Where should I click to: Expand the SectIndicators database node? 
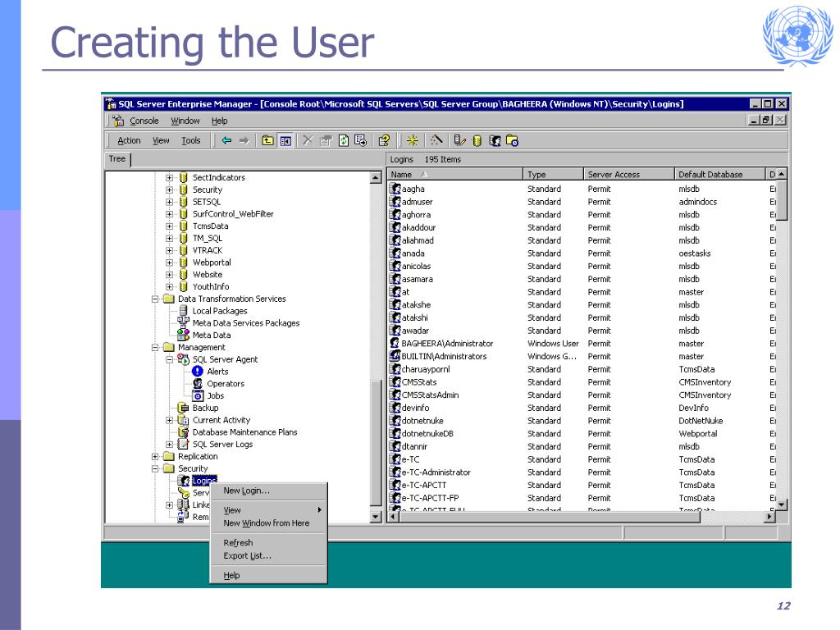click(x=169, y=177)
